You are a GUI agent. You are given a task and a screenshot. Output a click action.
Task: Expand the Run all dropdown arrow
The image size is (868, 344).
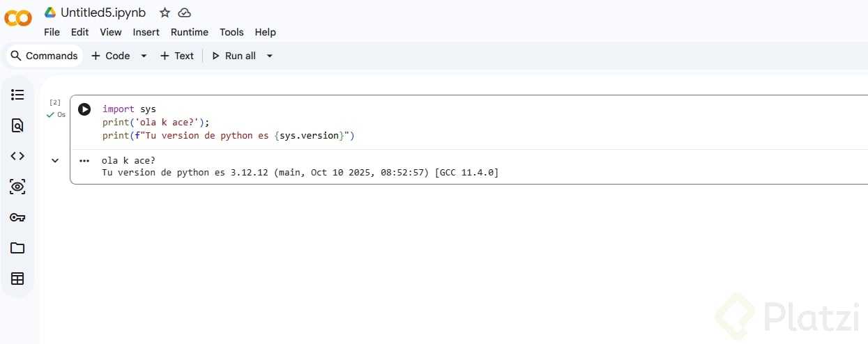click(270, 56)
